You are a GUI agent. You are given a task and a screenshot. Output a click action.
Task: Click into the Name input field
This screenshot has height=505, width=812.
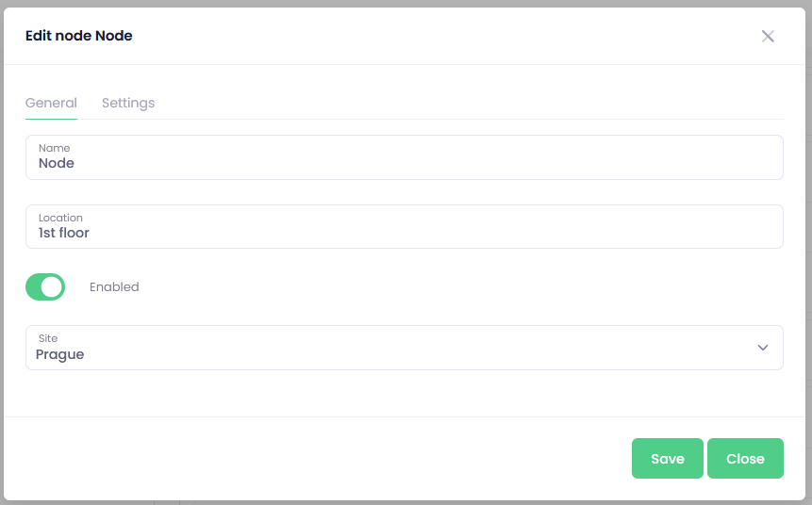click(x=404, y=157)
